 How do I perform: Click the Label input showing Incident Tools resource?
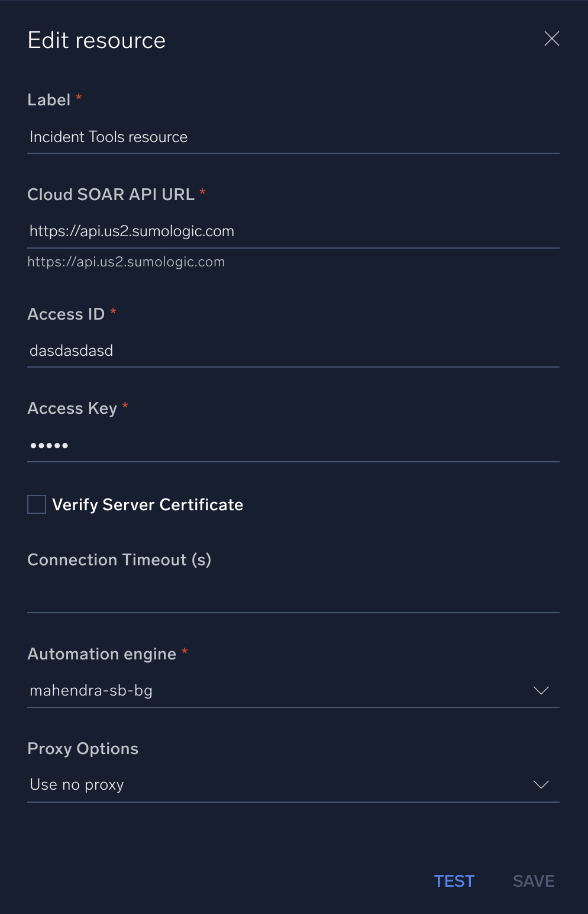point(293,137)
